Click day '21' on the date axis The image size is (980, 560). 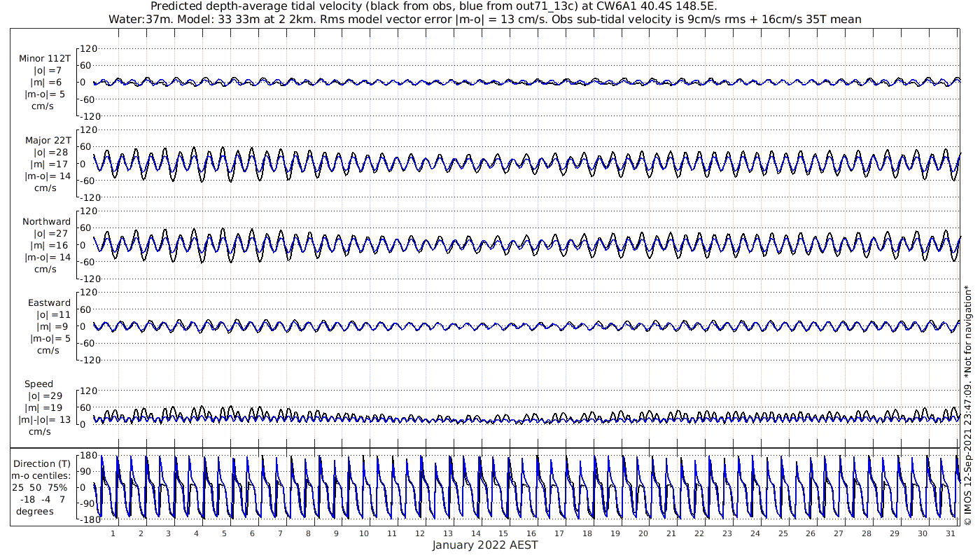[671, 533]
